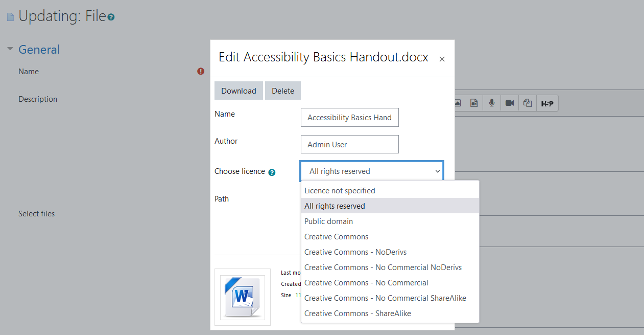Click the Author input field

pos(350,144)
